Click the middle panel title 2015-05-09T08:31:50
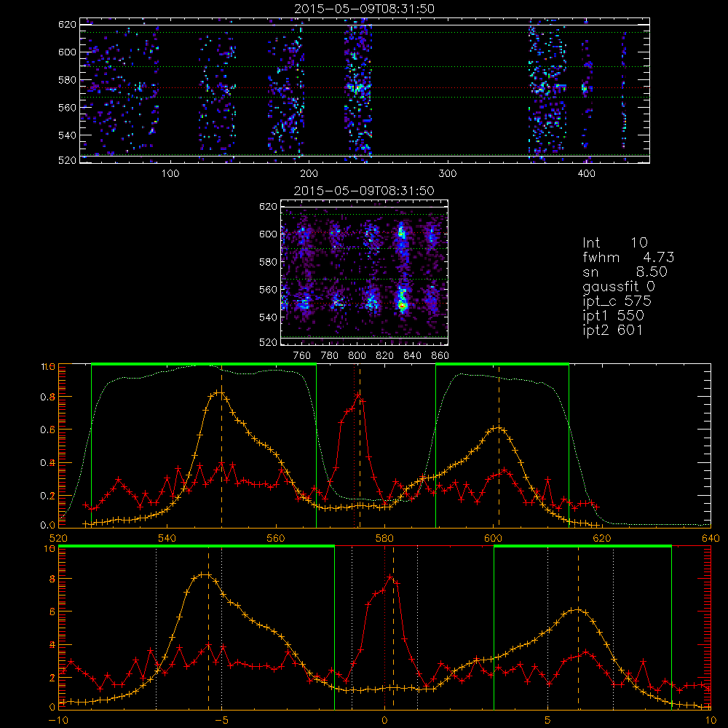This screenshot has height=728, width=728. pos(365,191)
